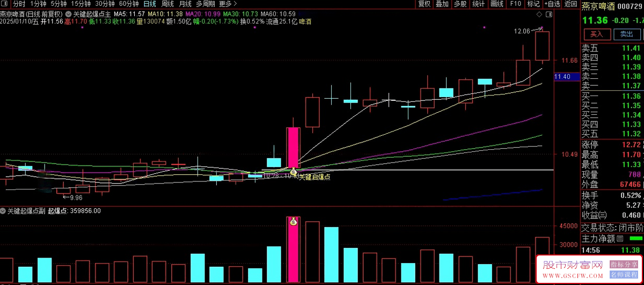Open 多周期 multi-period view
Image resolution: width=644 pixels, height=285 pixels.
206,4
